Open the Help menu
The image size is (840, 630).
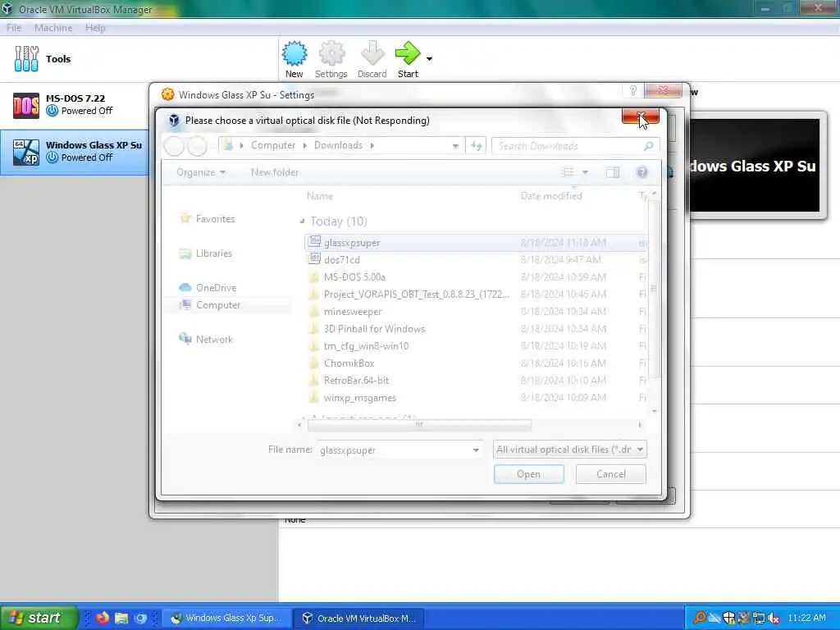(95, 28)
